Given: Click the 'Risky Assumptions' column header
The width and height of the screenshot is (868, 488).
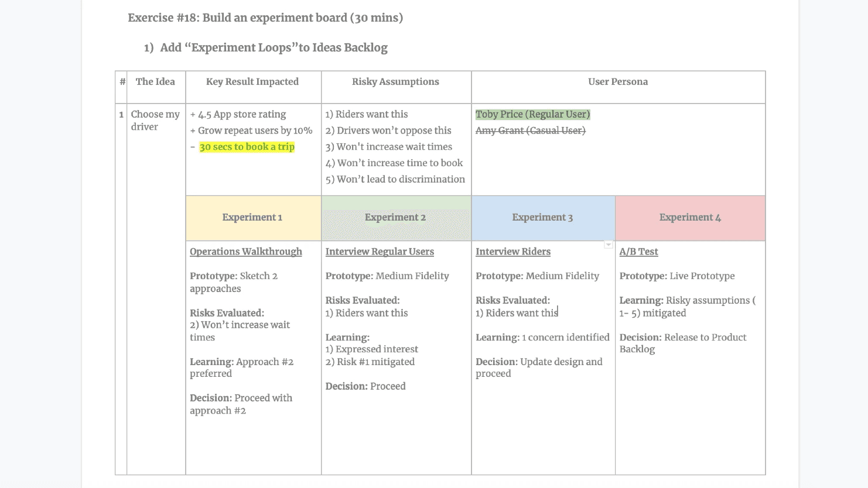Looking at the screenshot, I should [395, 82].
